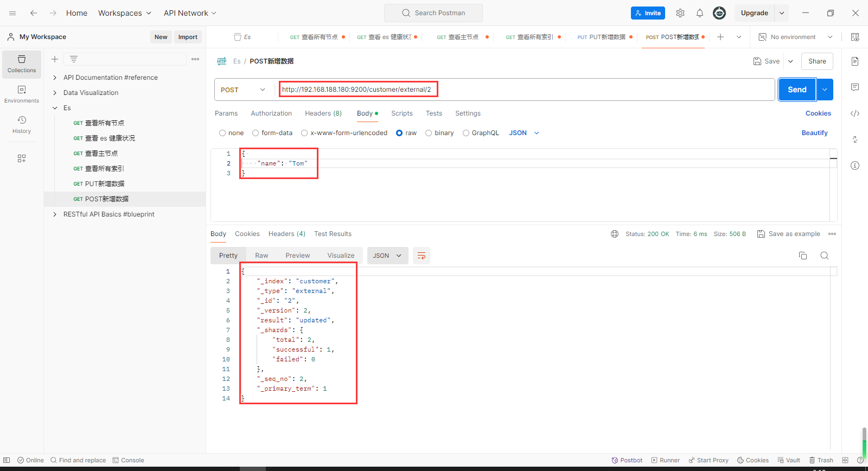Open the Workspaces dropdown

coord(124,13)
